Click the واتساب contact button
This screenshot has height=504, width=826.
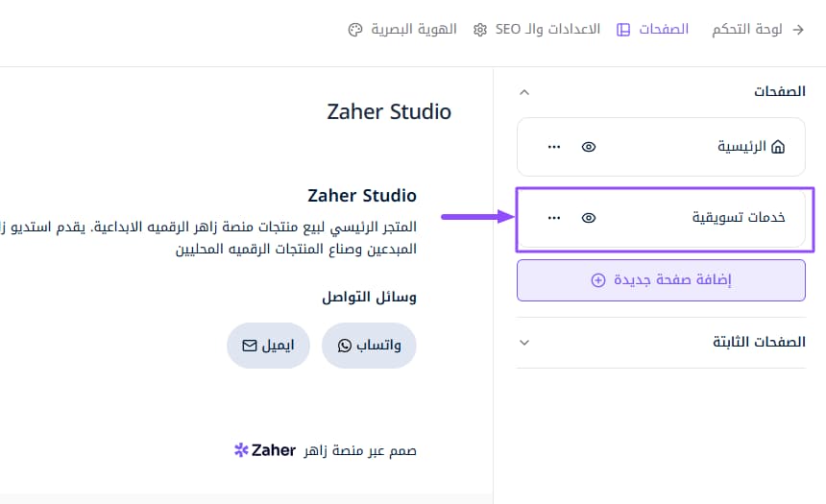(x=369, y=345)
